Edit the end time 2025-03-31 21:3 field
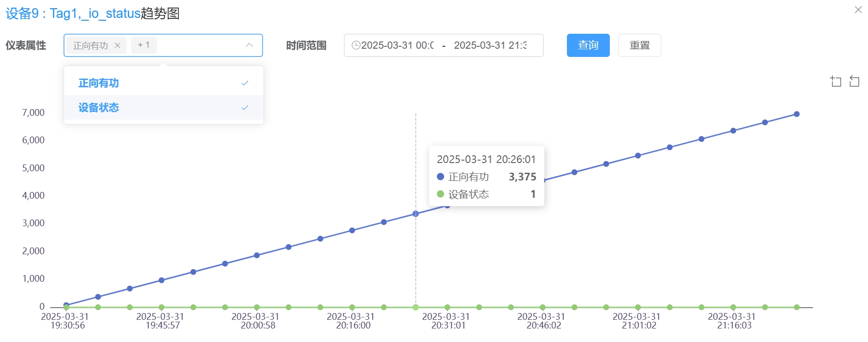Screen dimensions: 868x342 click(490, 45)
